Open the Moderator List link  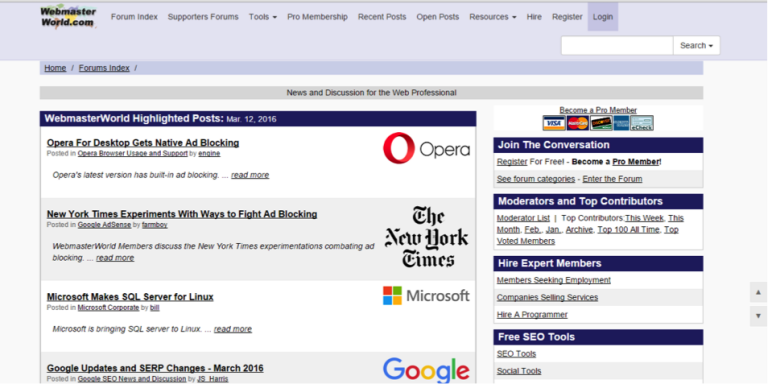[x=523, y=218]
